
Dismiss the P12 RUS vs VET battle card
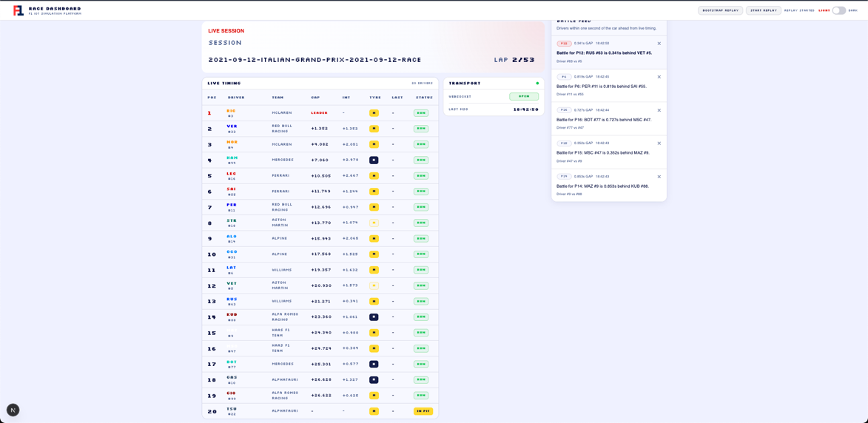659,43
